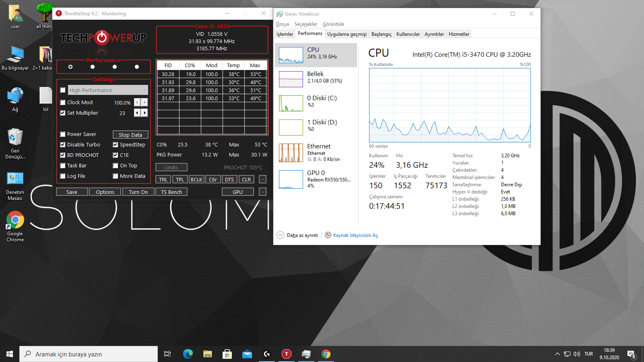The height and width of the screenshot is (362, 644).
Task: Switch to ThrottleStop via its taskbar icon
Action: [x=286, y=354]
